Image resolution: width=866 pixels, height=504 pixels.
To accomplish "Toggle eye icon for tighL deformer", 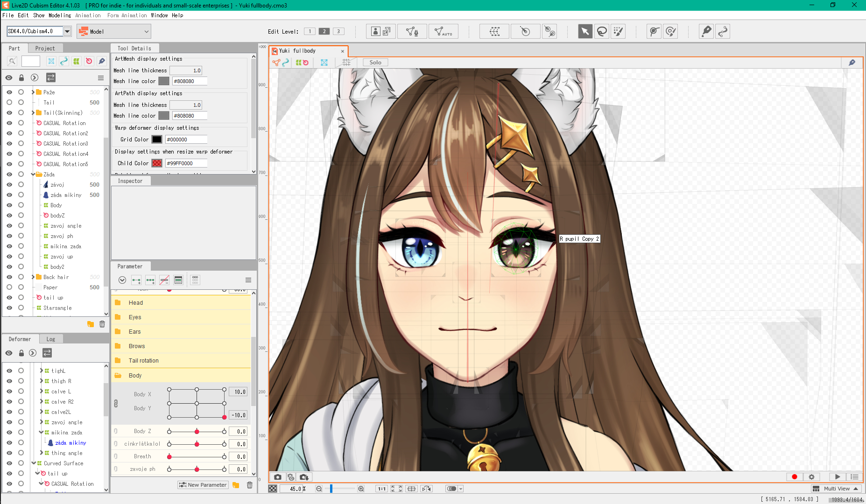I will pos(9,371).
